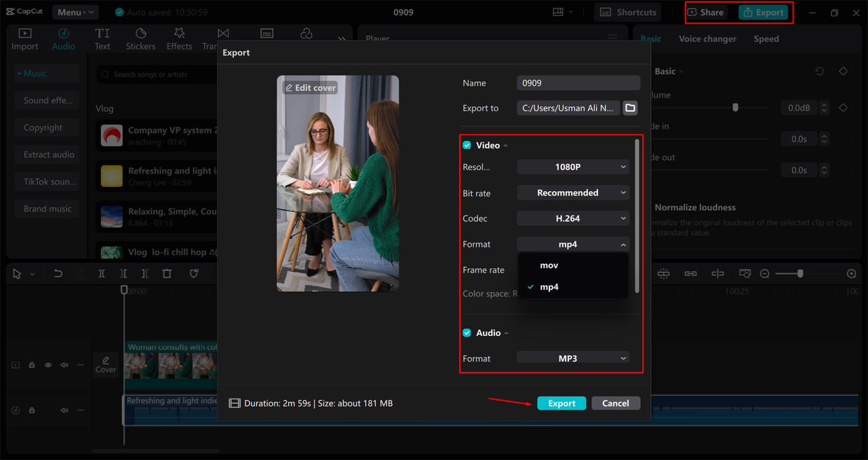Toggle main track magnet snapping icon

(663, 274)
